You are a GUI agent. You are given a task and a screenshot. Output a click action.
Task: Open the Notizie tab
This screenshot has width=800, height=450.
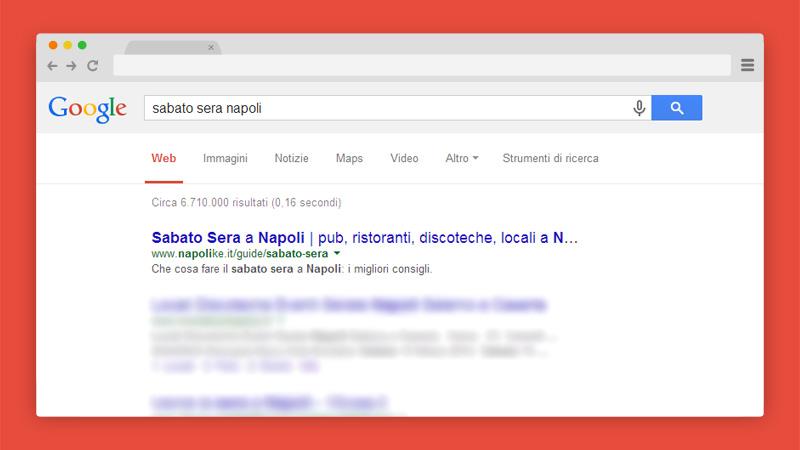pyautogui.click(x=291, y=158)
